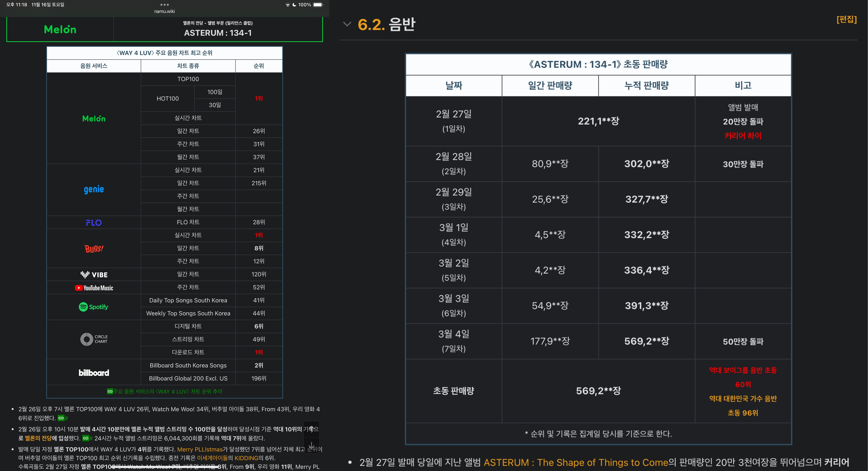Viewport: 868px width, 471px height.
Task: Open the '이세계아이돌' link
Action: click(x=212, y=458)
